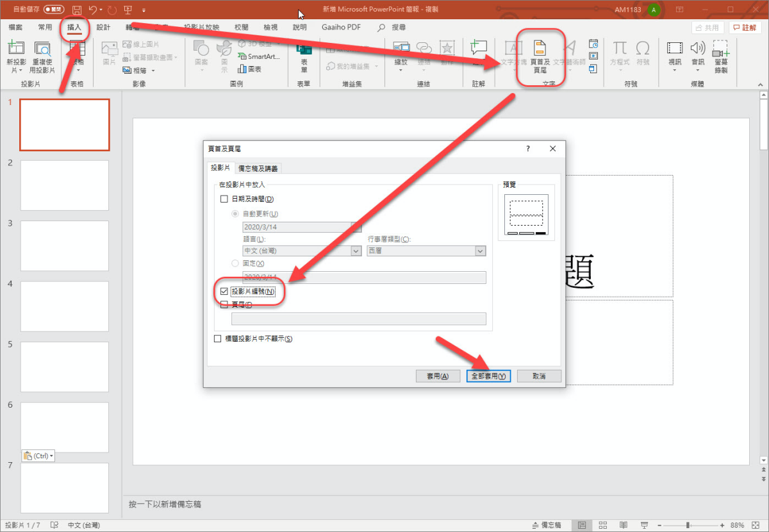The height and width of the screenshot is (532, 769).
Task: Click the 螢幕錄製 screen recording icon
Action: click(x=721, y=48)
